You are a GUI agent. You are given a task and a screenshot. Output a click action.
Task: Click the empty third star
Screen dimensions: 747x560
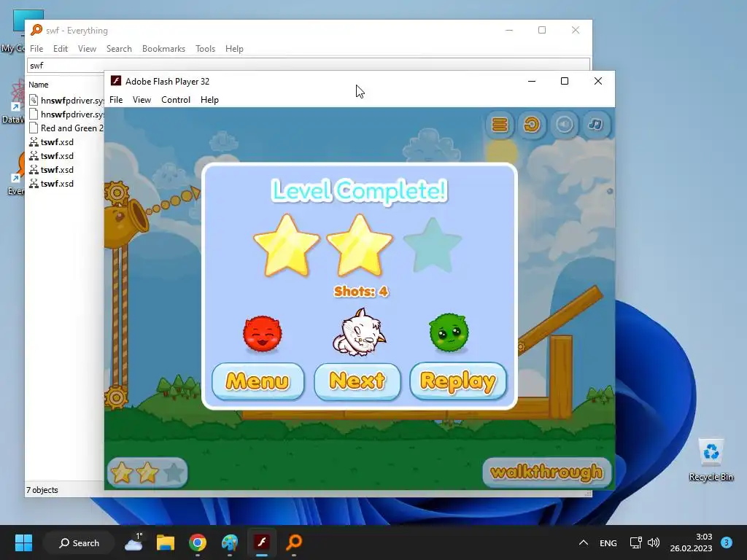(x=433, y=246)
